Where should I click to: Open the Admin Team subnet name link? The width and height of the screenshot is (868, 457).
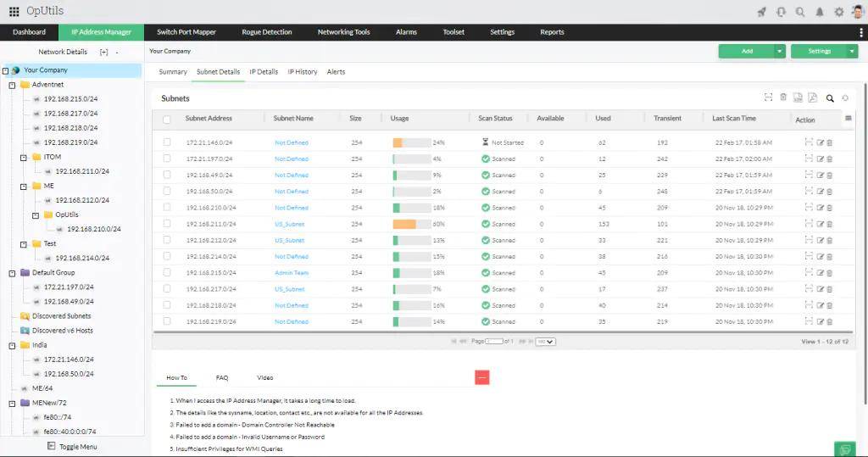[x=292, y=273]
